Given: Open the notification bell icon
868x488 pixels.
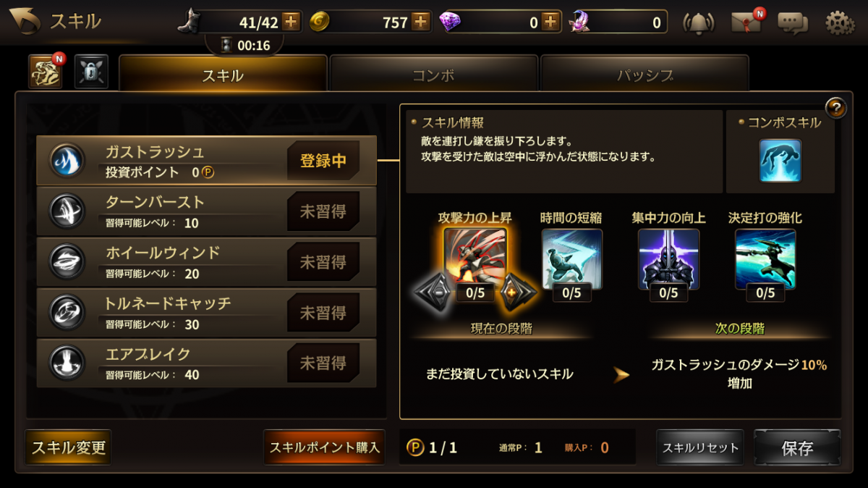Looking at the screenshot, I should pos(698,22).
